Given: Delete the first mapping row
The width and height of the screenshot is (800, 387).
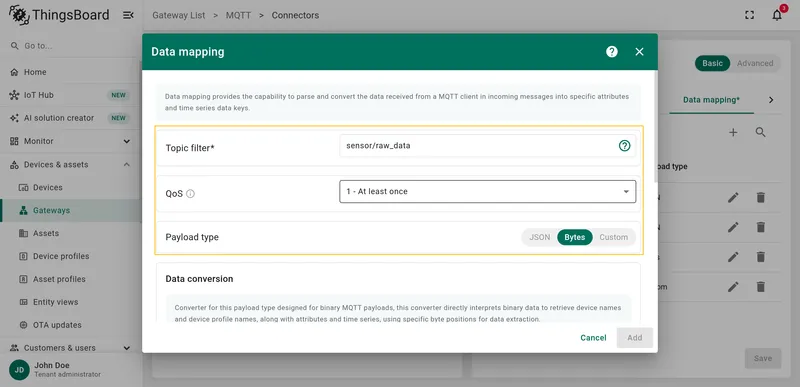Looking at the screenshot, I should point(760,197).
